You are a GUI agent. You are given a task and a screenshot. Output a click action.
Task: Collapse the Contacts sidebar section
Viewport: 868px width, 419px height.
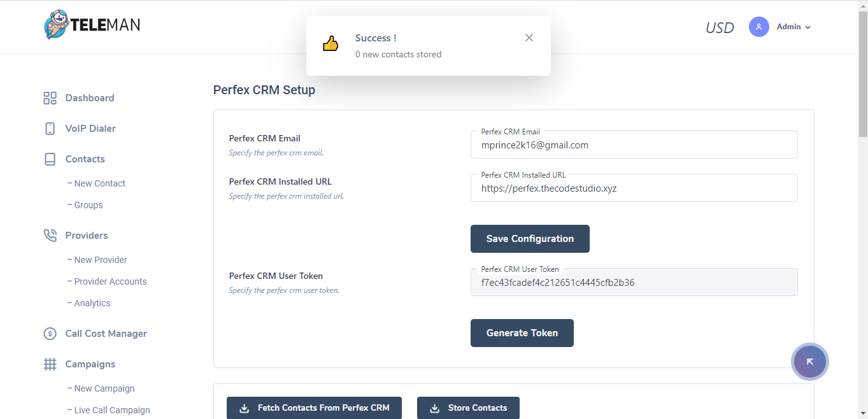pos(85,159)
